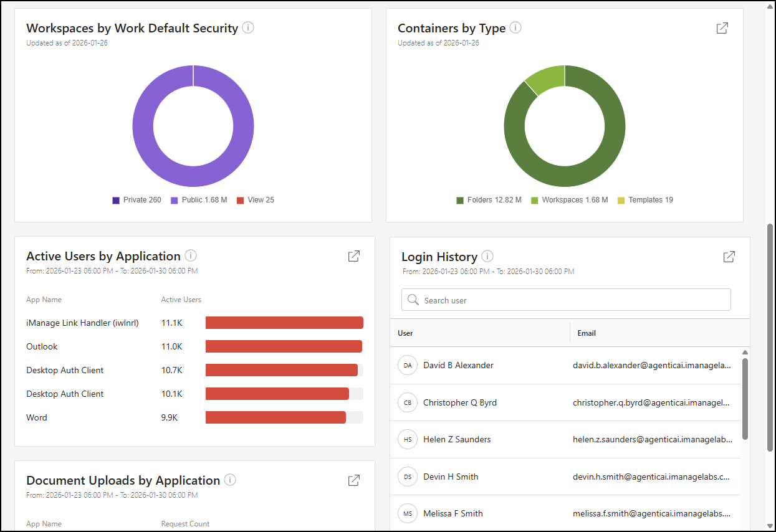Toggle the Private legend item in the workspaces chart
Image resolution: width=776 pixels, height=532 pixels.
[x=137, y=200]
